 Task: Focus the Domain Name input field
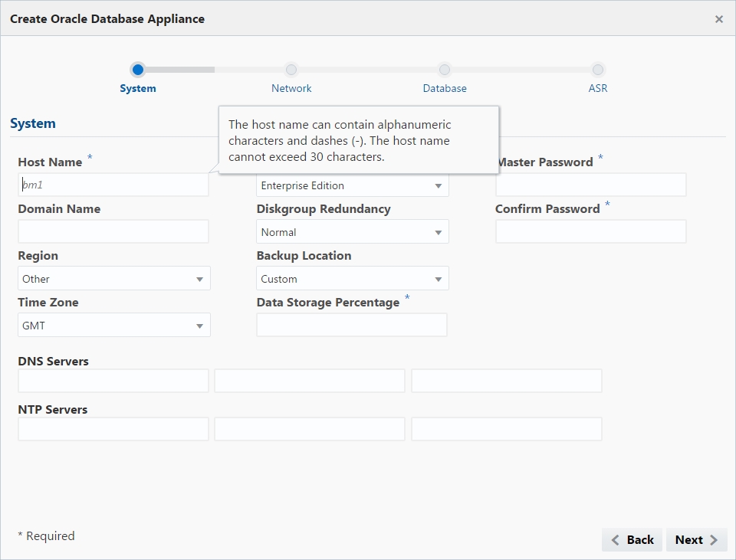click(x=113, y=231)
